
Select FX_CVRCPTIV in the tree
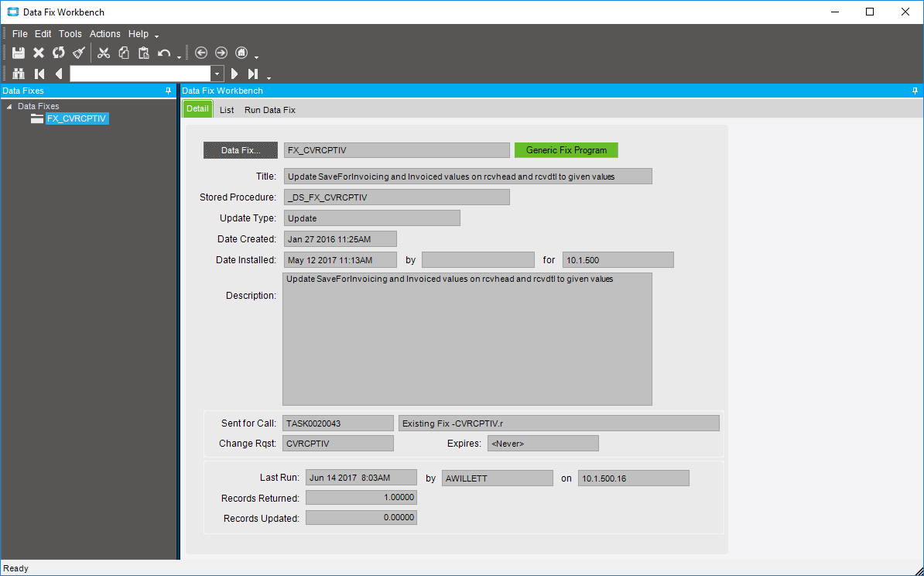77,118
